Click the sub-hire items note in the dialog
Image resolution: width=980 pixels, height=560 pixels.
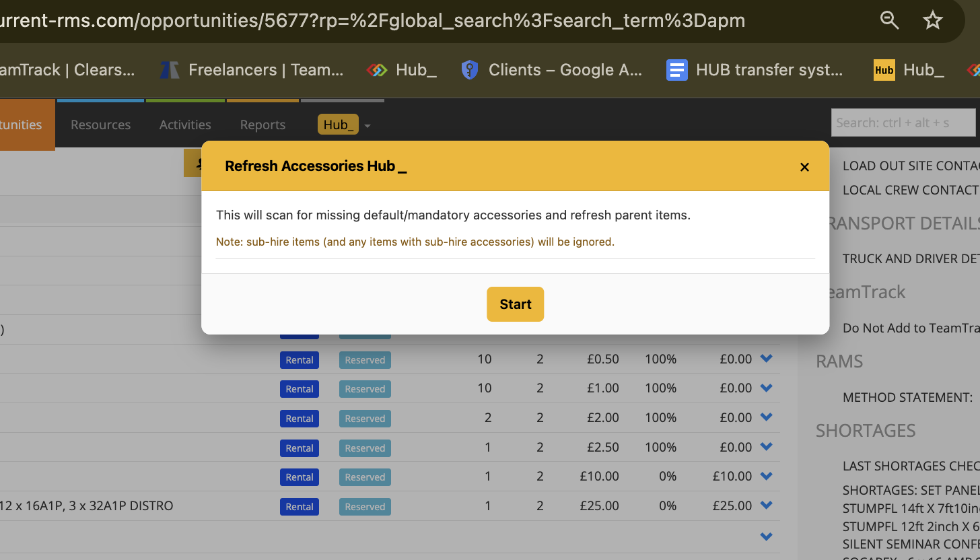pyautogui.click(x=415, y=242)
